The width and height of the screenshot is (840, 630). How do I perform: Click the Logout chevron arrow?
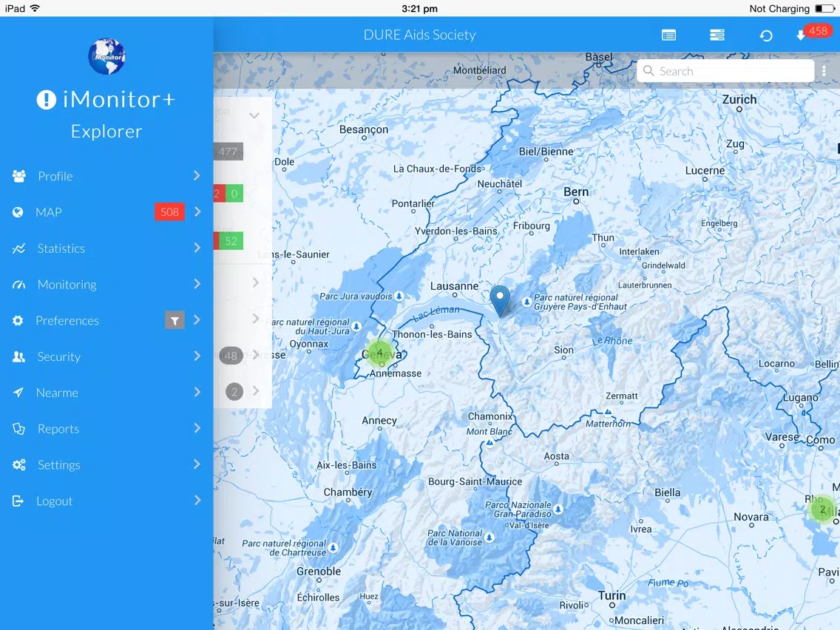pyautogui.click(x=197, y=500)
